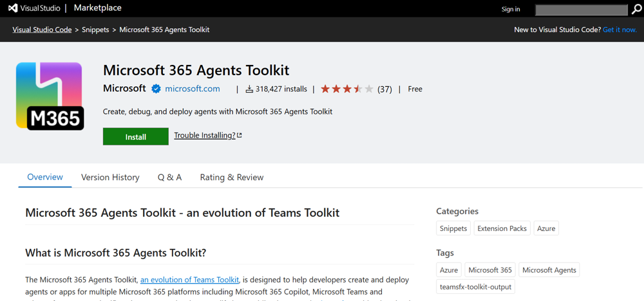This screenshot has height=301, width=644.
Task: Click the Microsoft Agents tag
Action: point(549,270)
